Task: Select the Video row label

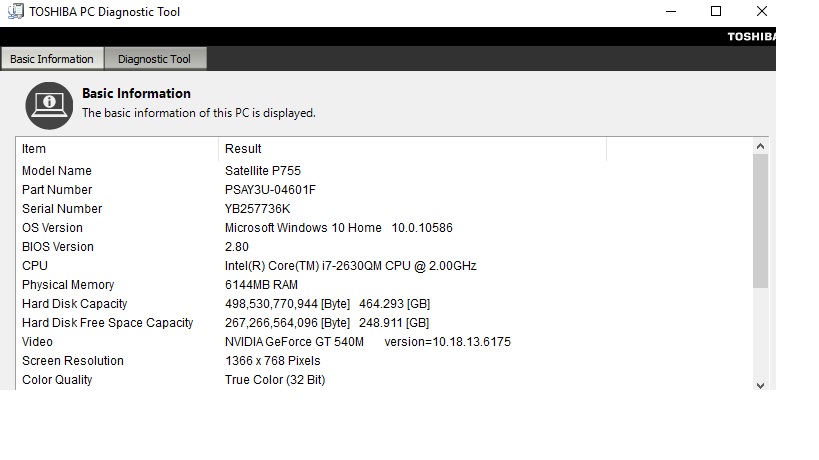Action: [x=37, y=341]
